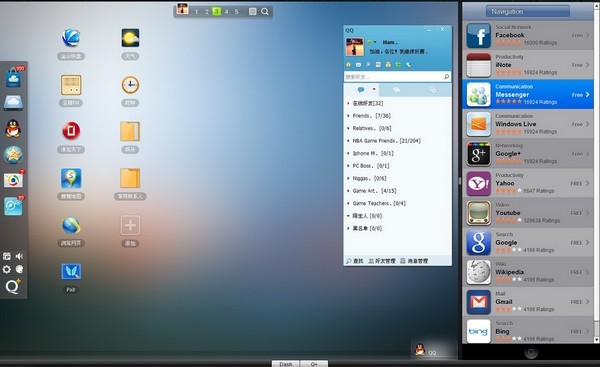Click the add plus tile on desktop
600x367 pixels.
pyautogui.click(x=130, y=225)
